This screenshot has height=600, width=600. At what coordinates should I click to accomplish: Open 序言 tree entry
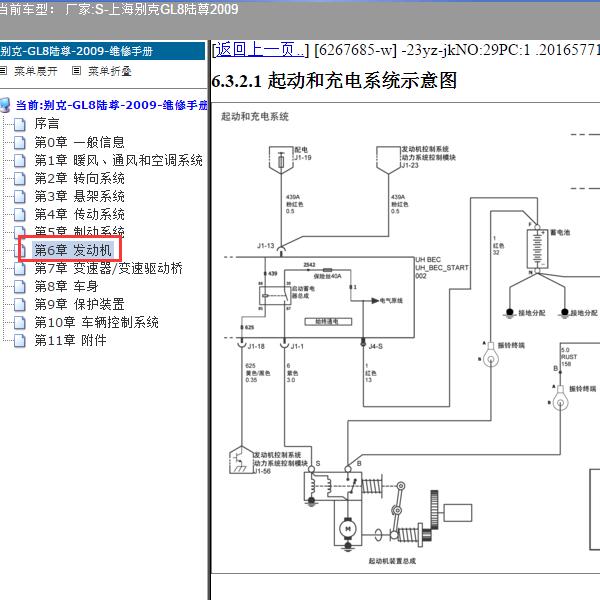point(47,124)
